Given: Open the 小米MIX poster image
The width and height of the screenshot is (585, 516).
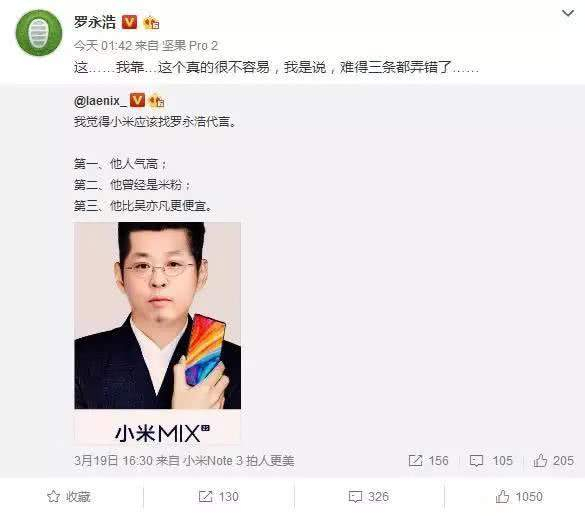Looking at the screenshot, I should coord(157,333).
